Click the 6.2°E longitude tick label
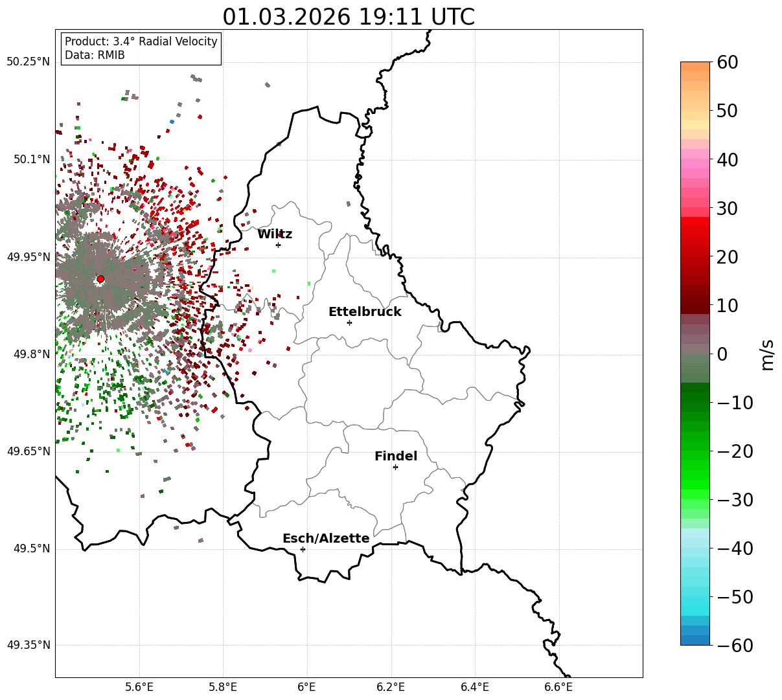 (391, 688)
